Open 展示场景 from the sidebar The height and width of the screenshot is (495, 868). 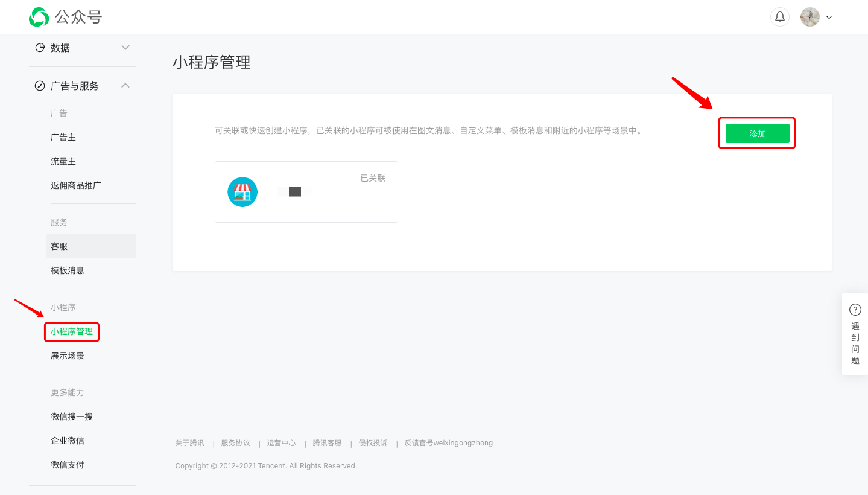[x=68, y=356]
